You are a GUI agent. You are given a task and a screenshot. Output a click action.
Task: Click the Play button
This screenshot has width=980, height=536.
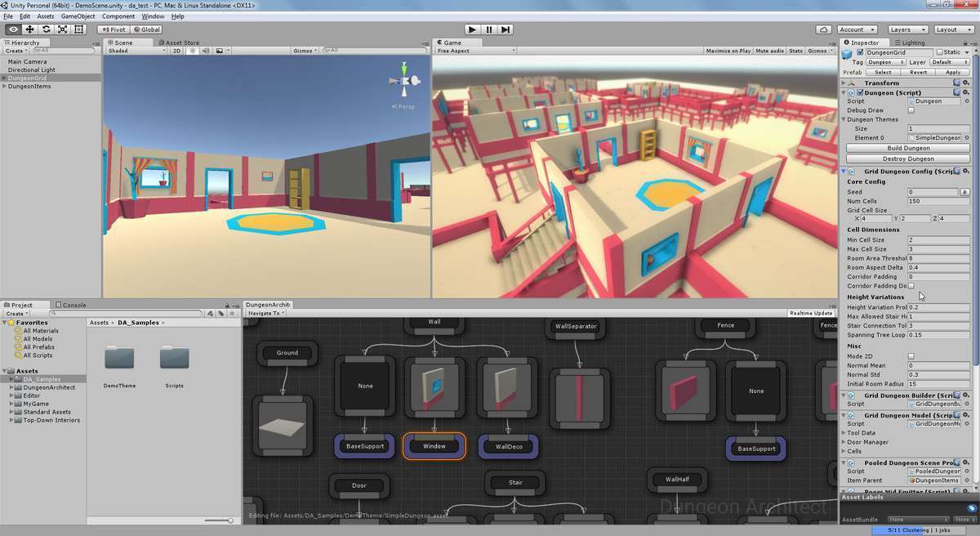[472, 29]
